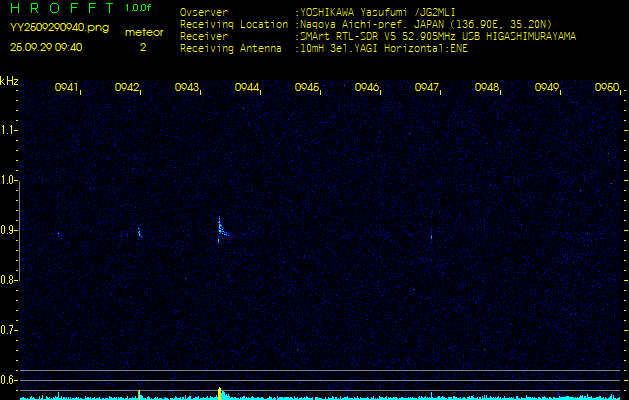The image size is (629, 400).
Task: Click the 0.7 frequency axis label
Action: pyautogui.click(x=7, y=330)
